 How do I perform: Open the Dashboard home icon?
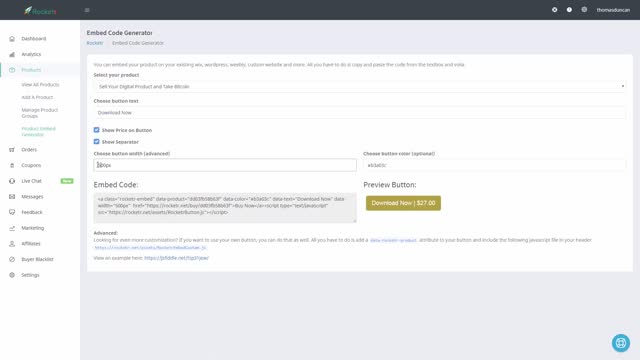(12, 39)
